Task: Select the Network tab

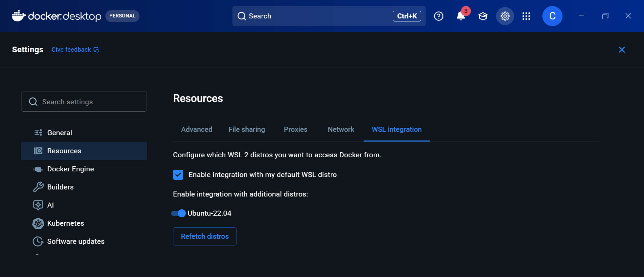Action: click(341, 129)
